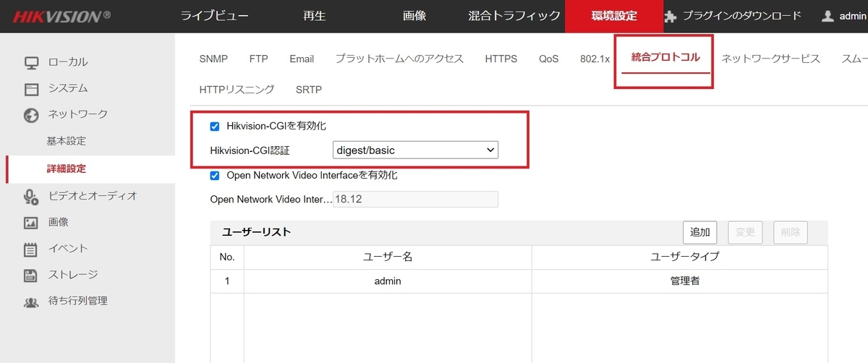Viewport: 868px width, 363px height.
Task: Open the ネットワークサービス tab
Action: click(771, 59)
